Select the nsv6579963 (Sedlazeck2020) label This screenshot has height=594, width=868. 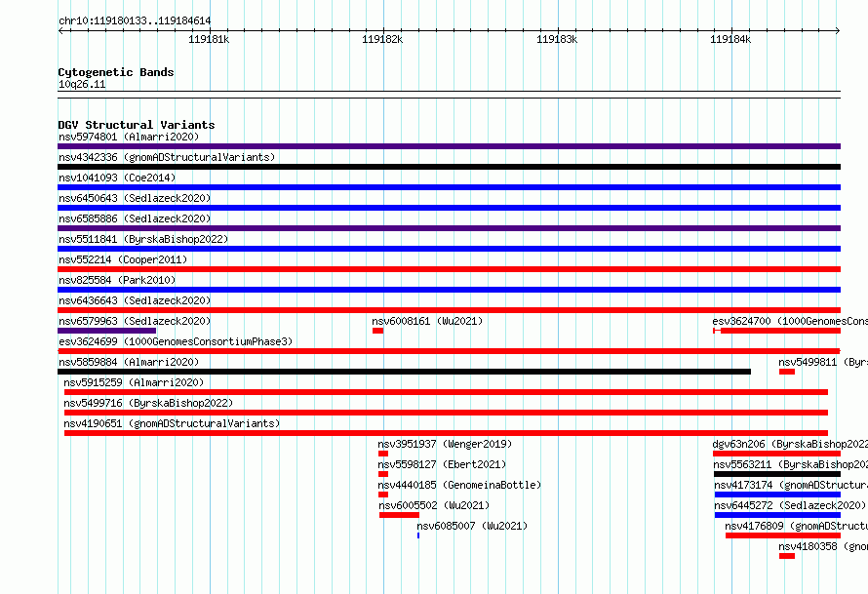pyautogui.click(x=135, y=321)
